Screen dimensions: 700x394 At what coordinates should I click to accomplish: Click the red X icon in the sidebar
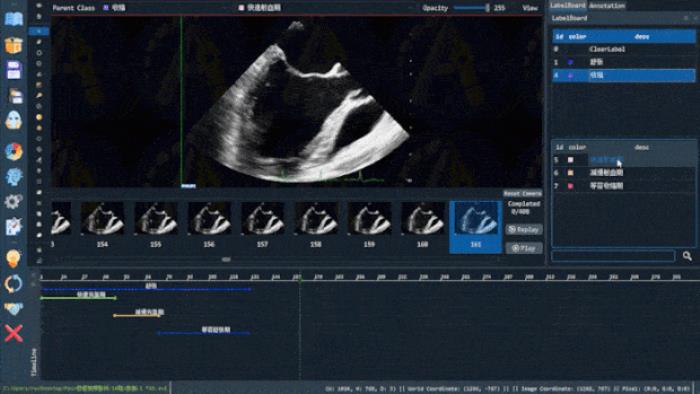pos(13,333)
